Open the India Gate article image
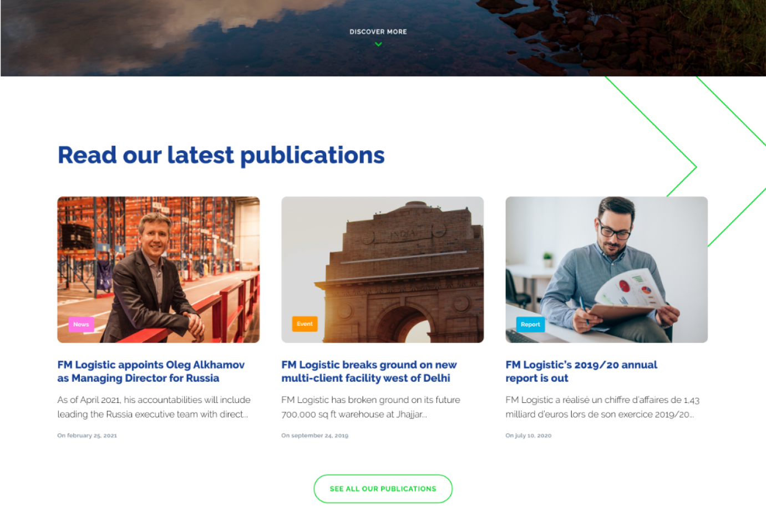Screen dimensions: 766x532 coord(383,270)
